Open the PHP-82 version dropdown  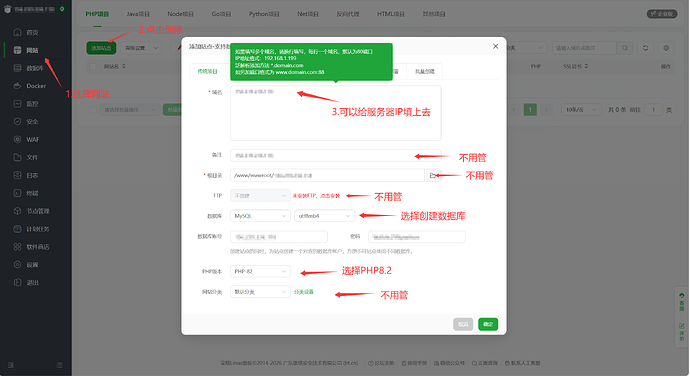coord(260,271)
